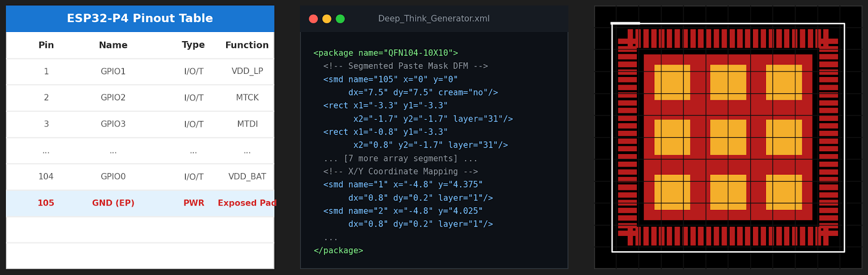This screenshot has height=275, width=868.
Task: Click the Pin column header
Action: [x=46, y=45]
